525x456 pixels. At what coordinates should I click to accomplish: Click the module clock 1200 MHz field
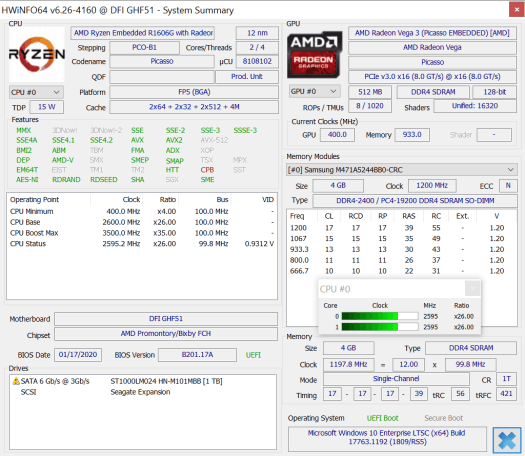[x=432, y=185]
